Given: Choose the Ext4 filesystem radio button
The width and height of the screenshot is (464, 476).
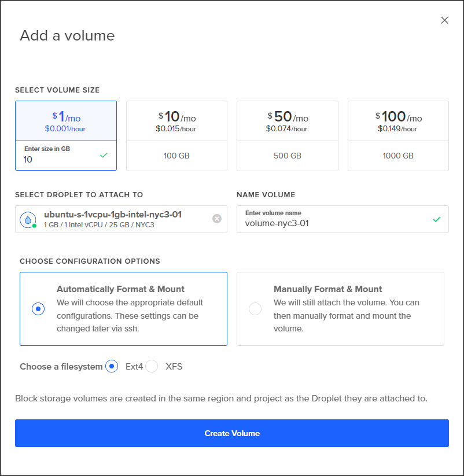Looking at the screenshot, I should 112,366.
